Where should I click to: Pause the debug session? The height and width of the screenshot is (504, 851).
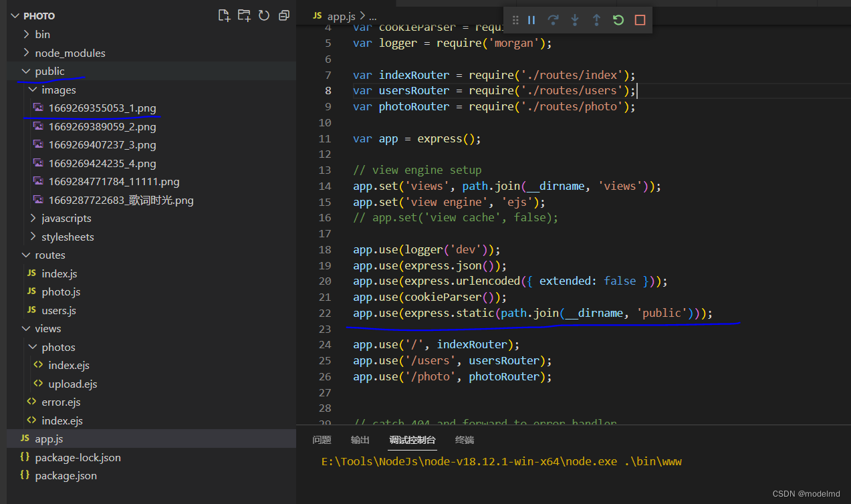pyautogui.click(x=531, y=20)
